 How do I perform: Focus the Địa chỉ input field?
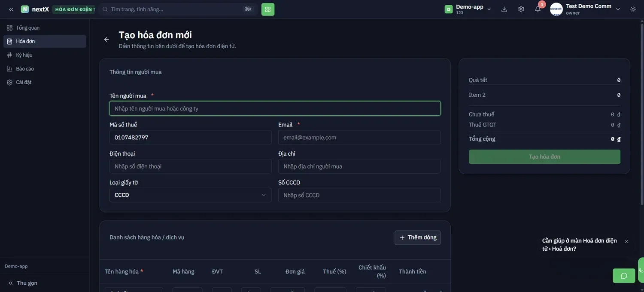click(x=359, y=166)
